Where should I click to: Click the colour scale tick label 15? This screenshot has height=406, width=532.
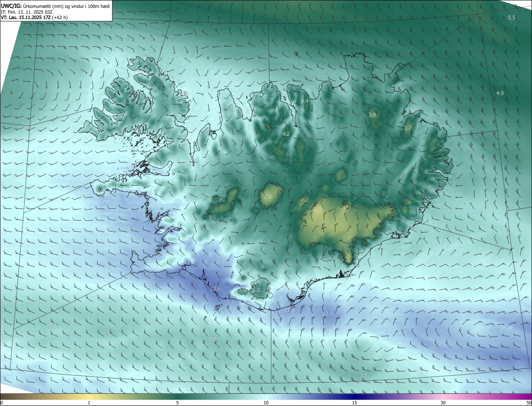pos(355,403)
